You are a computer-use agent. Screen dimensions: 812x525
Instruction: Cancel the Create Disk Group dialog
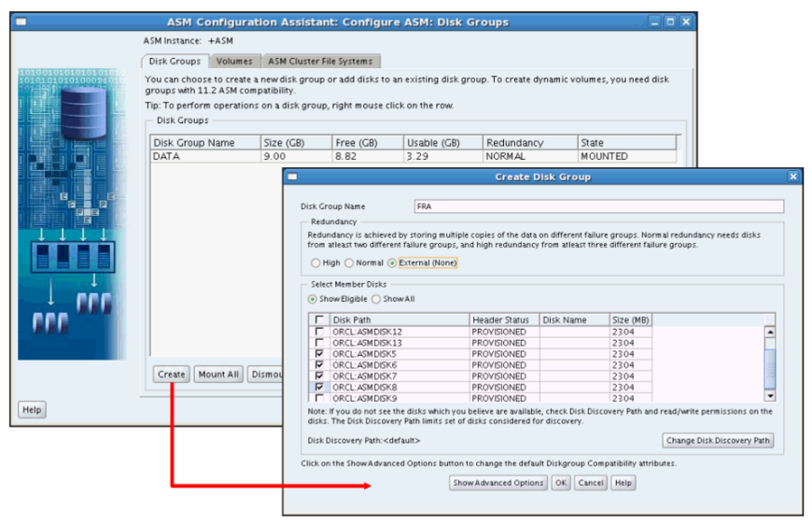(591, 483)
